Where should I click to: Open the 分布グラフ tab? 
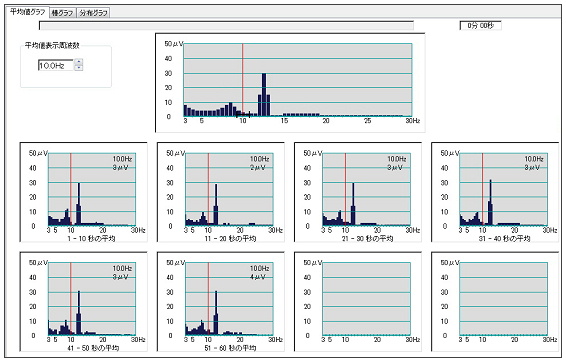(x=93, y=13)
